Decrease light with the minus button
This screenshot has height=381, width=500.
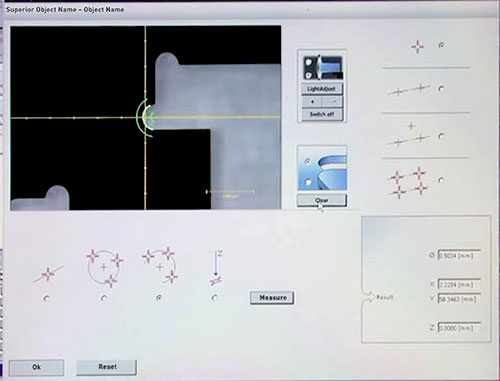tap(333, 102)
